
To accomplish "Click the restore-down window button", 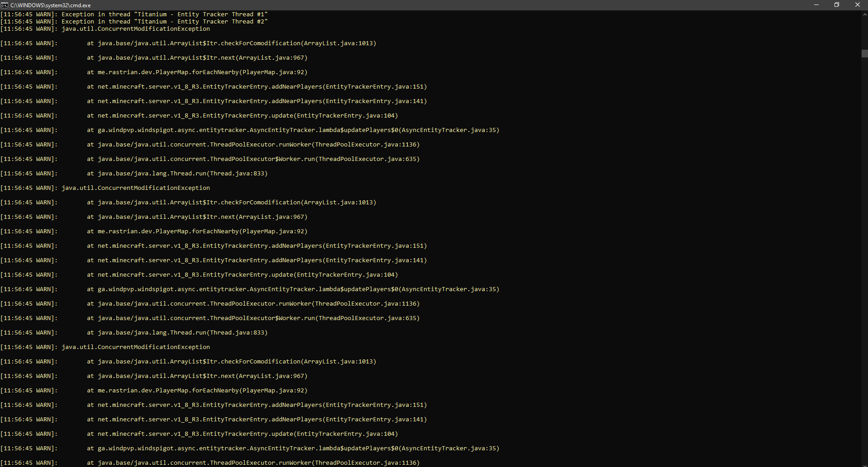I will (836, 5).
